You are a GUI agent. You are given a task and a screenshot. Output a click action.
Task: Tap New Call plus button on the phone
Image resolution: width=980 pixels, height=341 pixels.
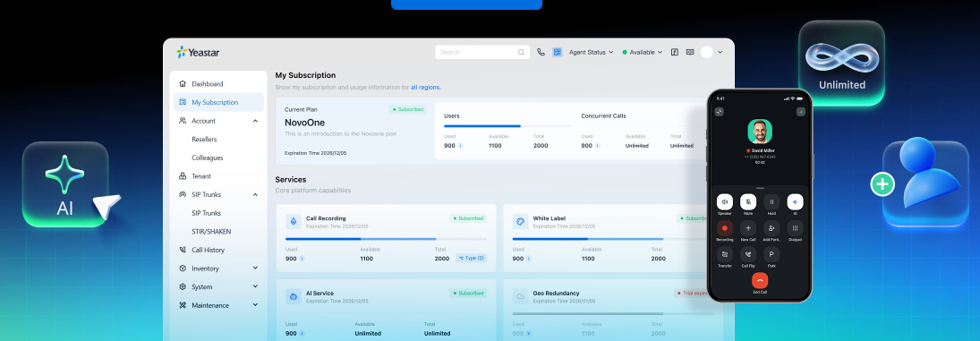pos(748,228)
